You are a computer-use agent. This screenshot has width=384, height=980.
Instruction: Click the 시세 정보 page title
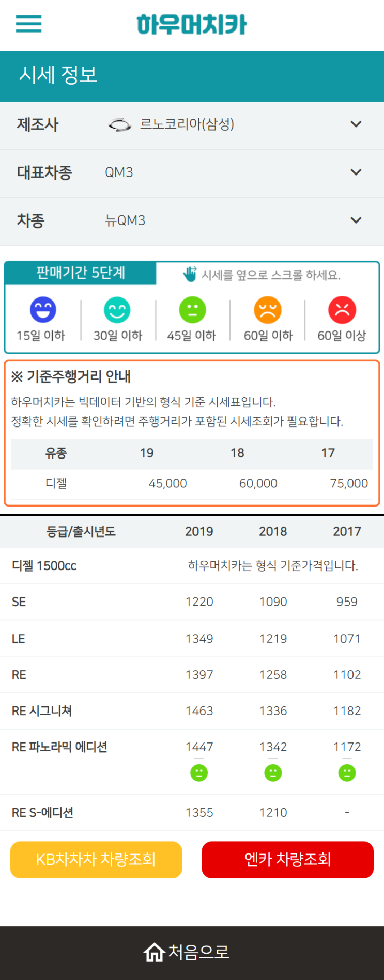coord(58,75)
